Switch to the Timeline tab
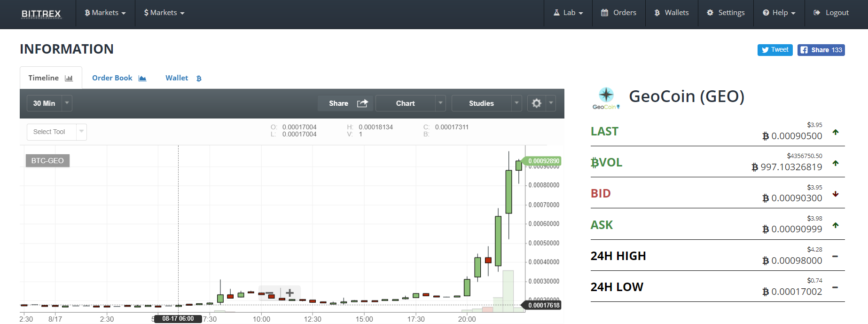The width and height of the screenshot is (868, 324). pos(51,78)
